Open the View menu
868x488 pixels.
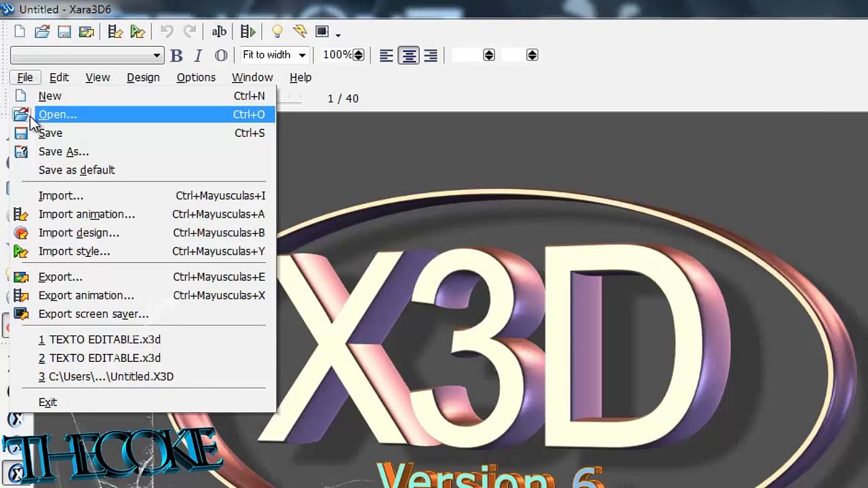pyautogui.click(x=98, y=77)
